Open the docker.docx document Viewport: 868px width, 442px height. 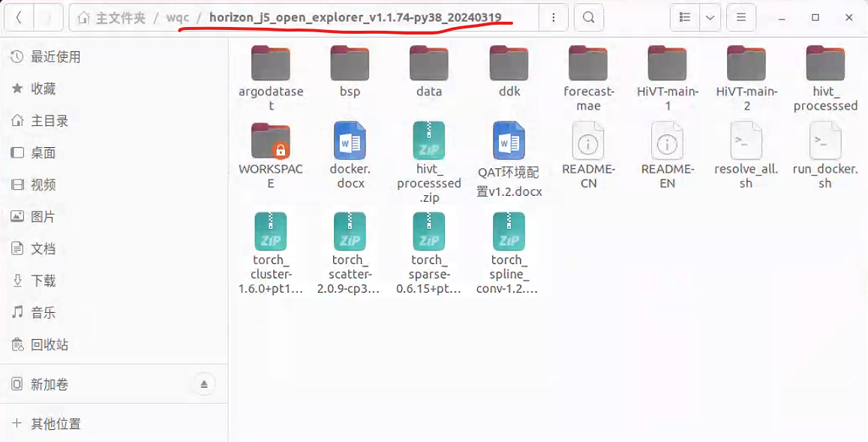pyautogui.click(x=350, y=142)
